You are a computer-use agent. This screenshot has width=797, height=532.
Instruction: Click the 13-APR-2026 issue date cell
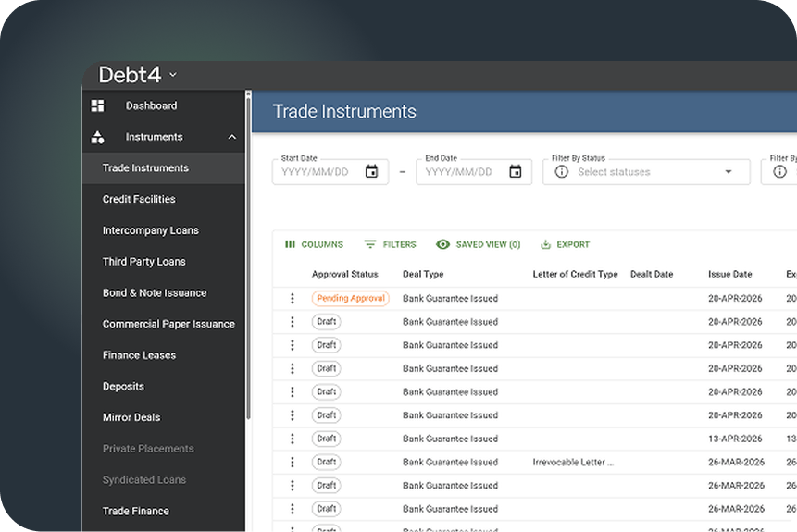click(x=735, y=439)
